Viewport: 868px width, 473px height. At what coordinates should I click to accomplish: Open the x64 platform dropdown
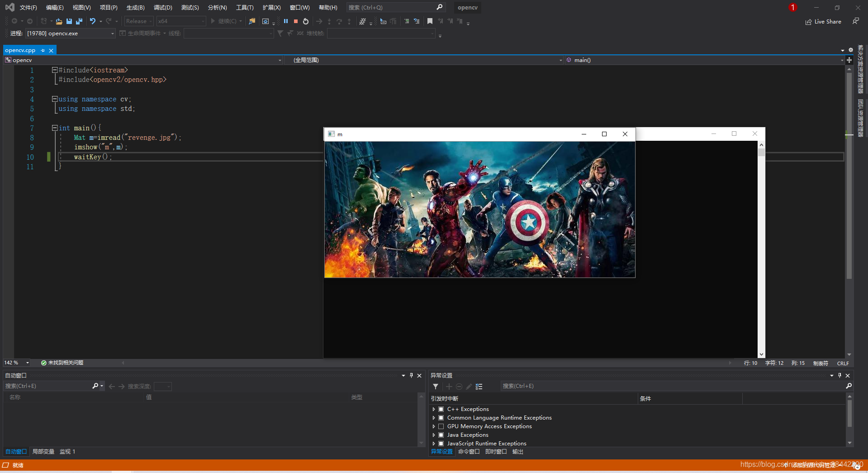click(x=181, y=21)
